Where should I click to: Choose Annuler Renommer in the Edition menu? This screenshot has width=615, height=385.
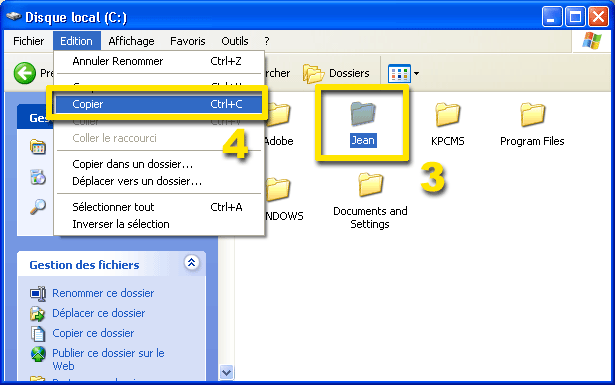coord(159,61)
